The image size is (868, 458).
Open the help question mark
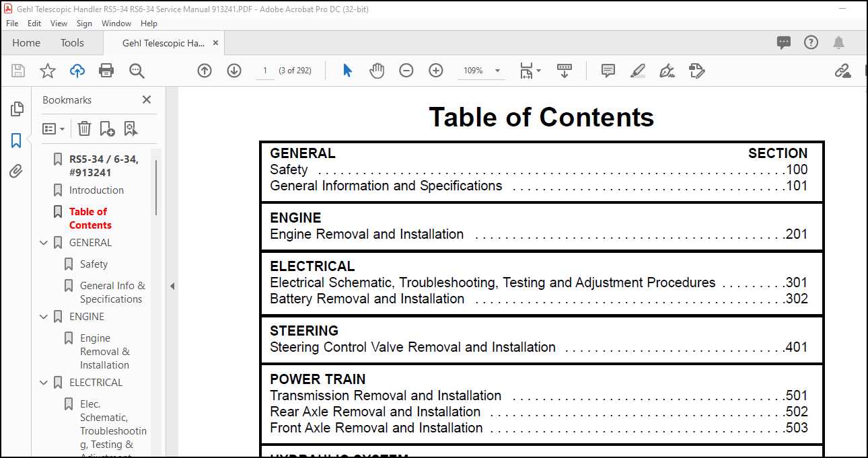pyautogui.click(x=811, y=42)
